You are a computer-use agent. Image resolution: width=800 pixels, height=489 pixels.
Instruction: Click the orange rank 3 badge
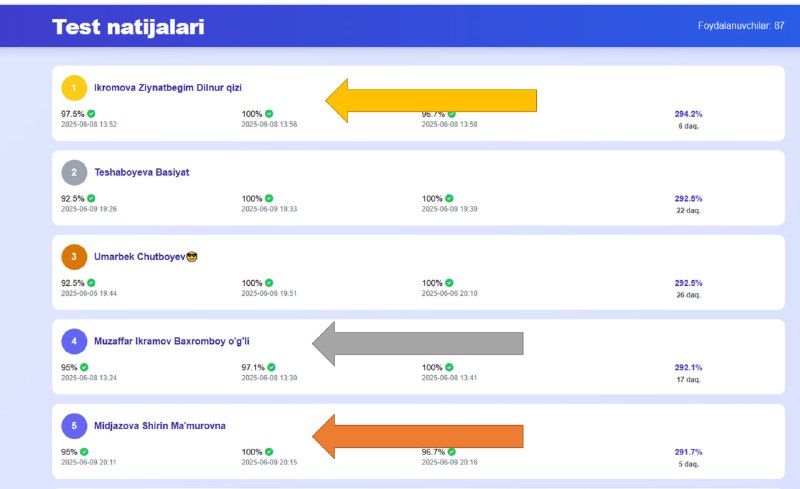click(x=74, y=257)
